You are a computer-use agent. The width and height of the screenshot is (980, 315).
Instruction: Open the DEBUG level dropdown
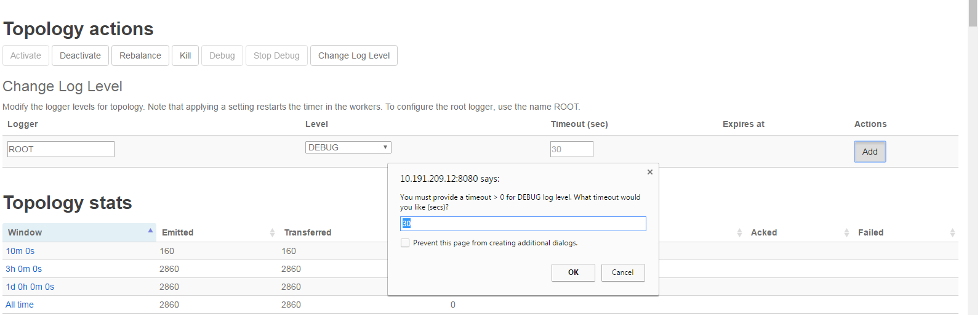[348, 148]
